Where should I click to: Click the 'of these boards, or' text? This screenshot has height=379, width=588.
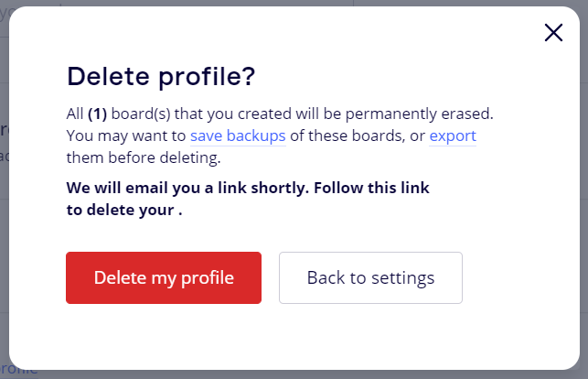[358, 135]
